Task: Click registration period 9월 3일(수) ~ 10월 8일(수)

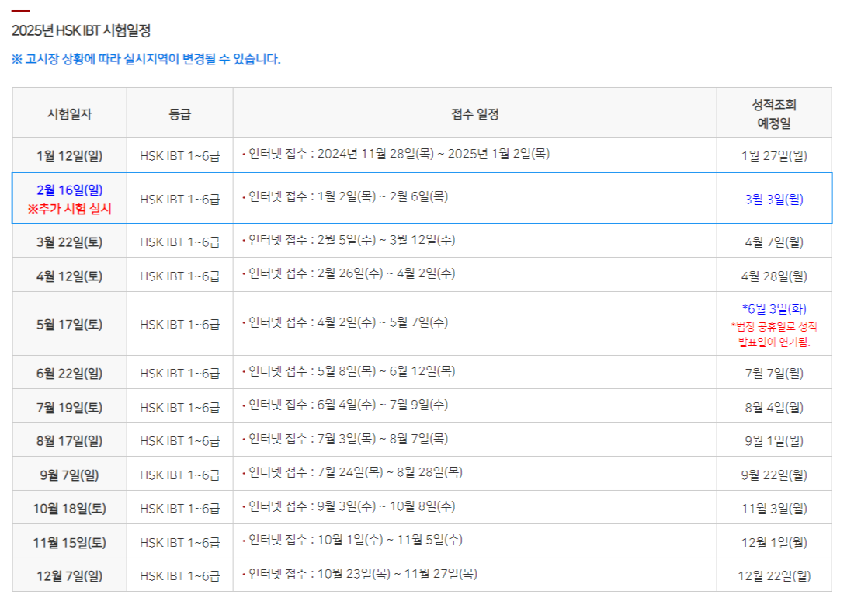Action: (387, 506)
